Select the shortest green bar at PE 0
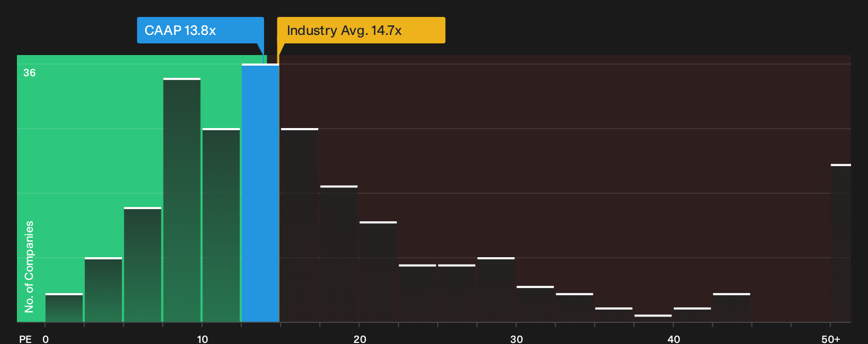 tap(64, 307)
